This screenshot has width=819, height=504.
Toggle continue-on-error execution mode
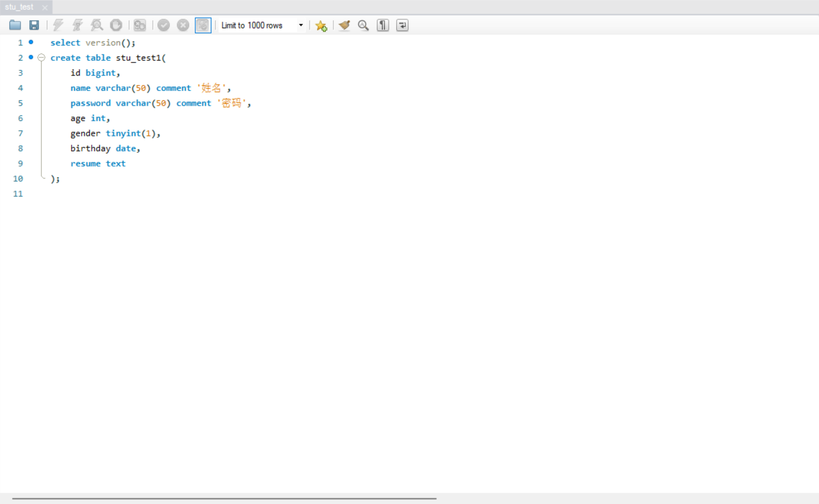(x=140, y=25)
